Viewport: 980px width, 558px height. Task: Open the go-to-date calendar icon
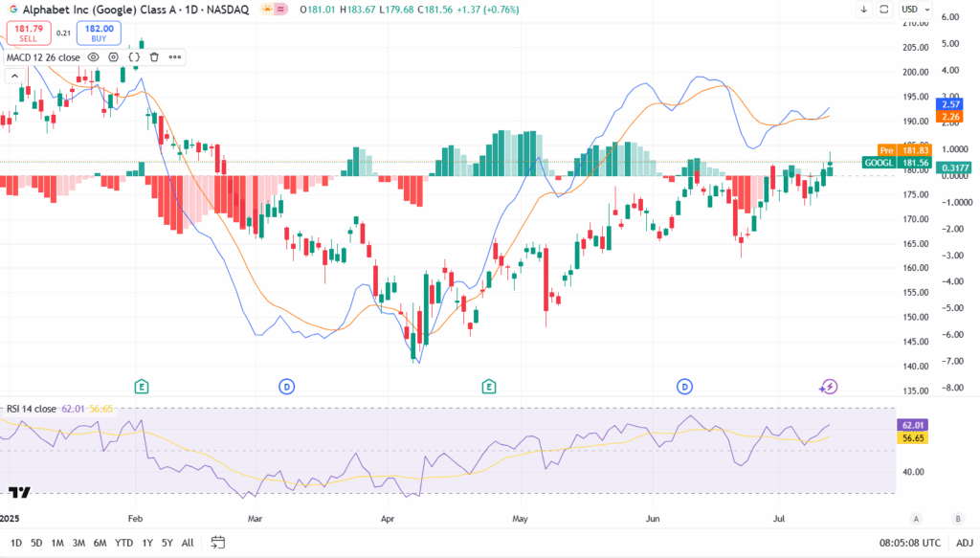pos(217,543)
